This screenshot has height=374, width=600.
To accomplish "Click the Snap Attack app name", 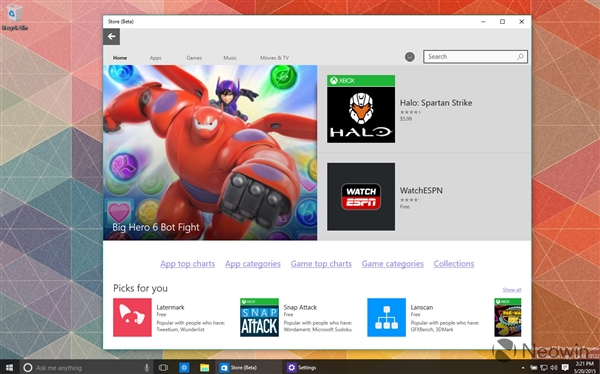I will 300,307.
